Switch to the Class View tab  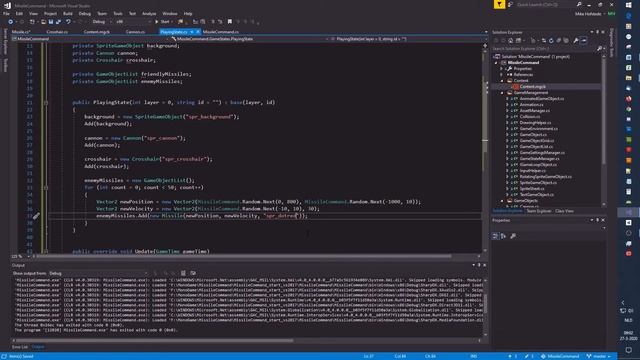coord(564,211)
